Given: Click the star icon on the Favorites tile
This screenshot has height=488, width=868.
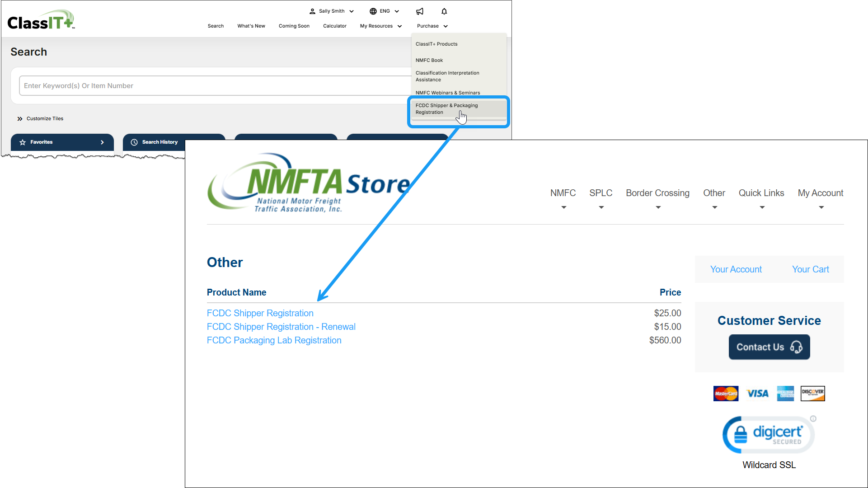Looking at the screenshot, I should (23, 142).
